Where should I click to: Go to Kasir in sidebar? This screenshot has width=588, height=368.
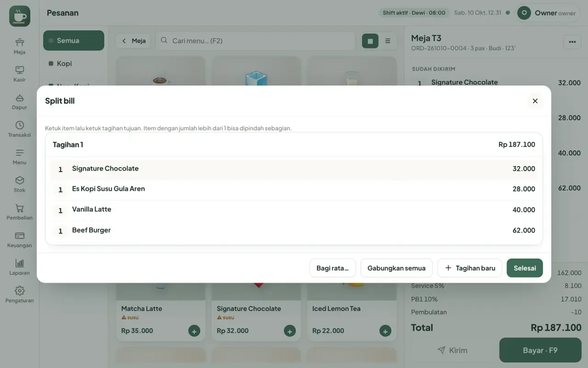tap(19, 74)
